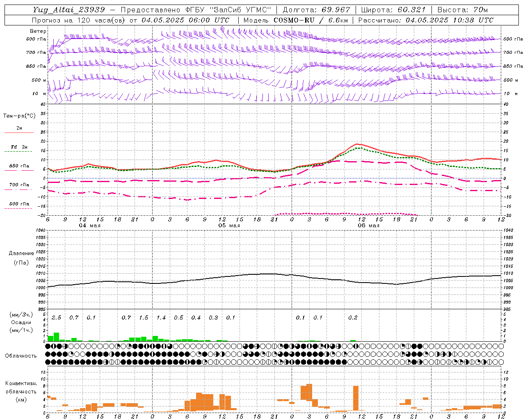Click the (мм/3ч.) units label
Viewport: 525px width, 420px height.
tap(21, 315)
